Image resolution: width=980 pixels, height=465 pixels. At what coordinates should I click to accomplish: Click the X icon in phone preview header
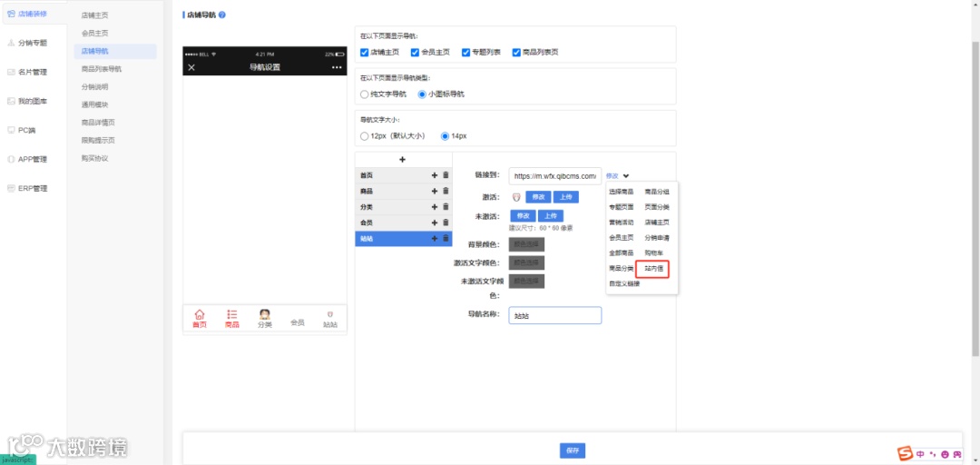click(191, 67)
